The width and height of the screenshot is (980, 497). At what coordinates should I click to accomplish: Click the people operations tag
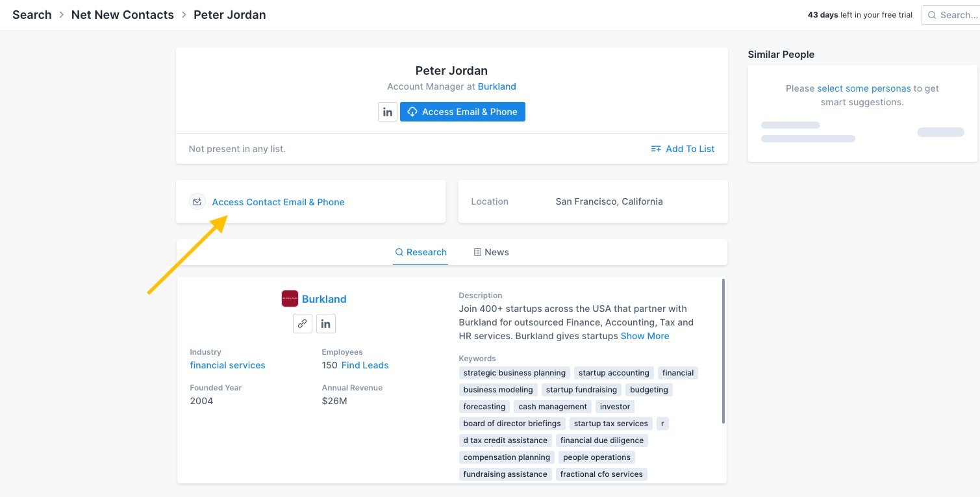[x=597, y=457]
